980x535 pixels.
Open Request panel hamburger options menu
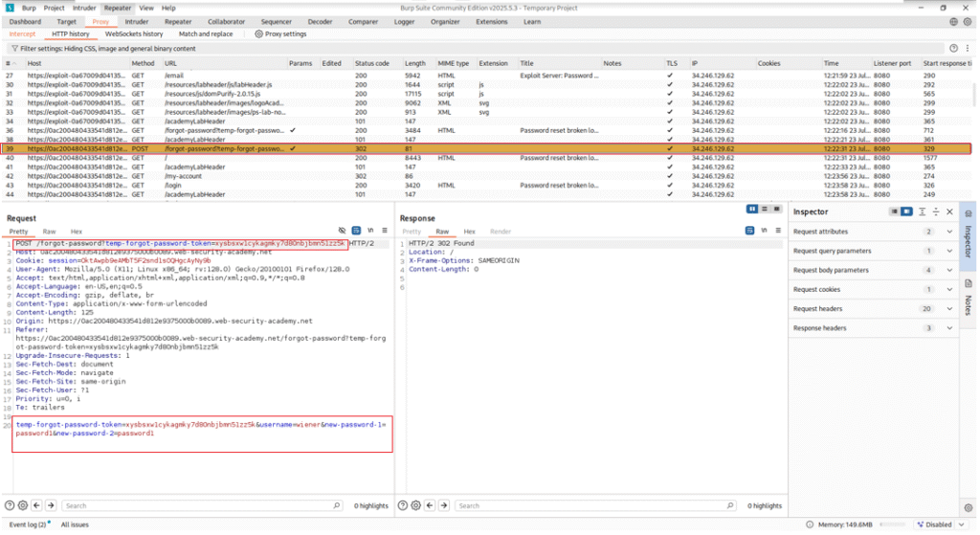coord(385,231)
